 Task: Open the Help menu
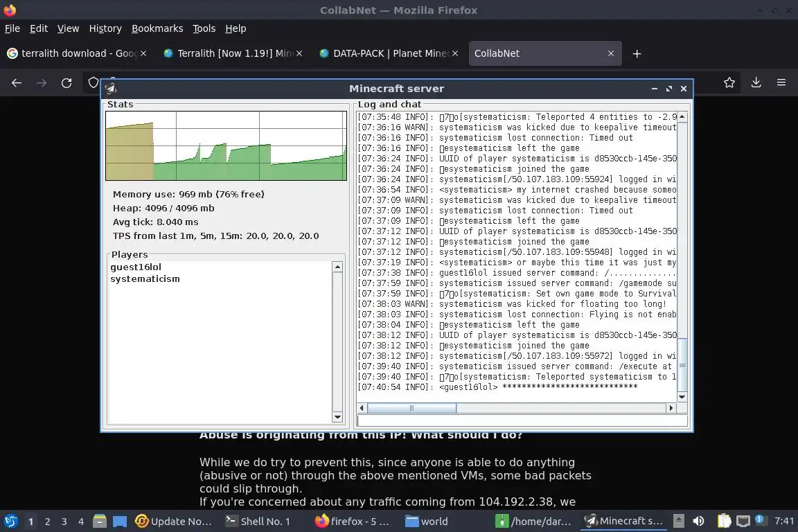pos(236,28)
